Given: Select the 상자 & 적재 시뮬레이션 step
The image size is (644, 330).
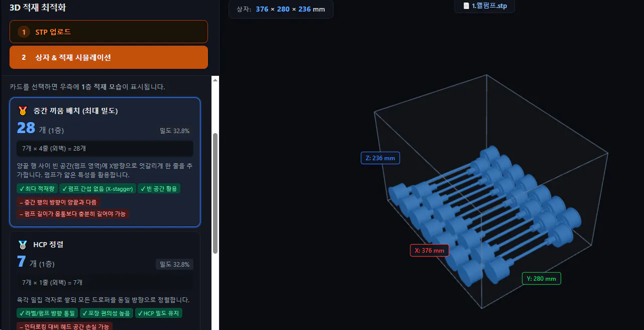Looking at the screenshot, I should coord(109,57).
